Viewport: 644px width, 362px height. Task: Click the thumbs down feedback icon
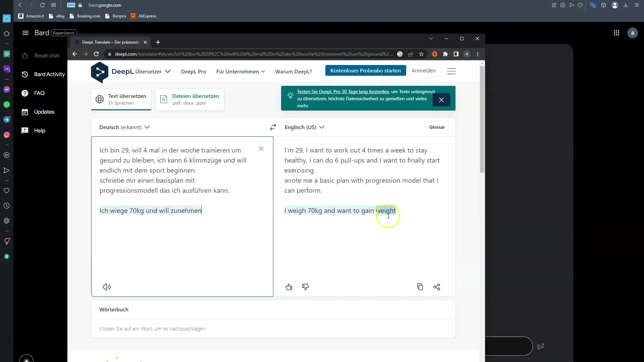(305, 287)
